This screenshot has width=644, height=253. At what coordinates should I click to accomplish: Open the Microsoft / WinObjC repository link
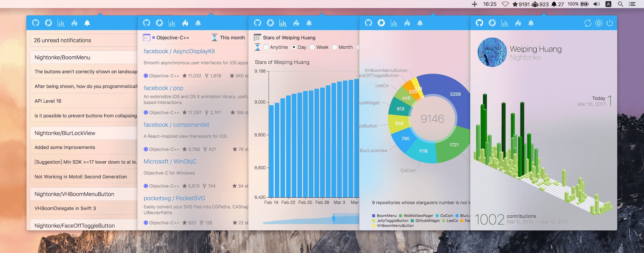point(170,161)
